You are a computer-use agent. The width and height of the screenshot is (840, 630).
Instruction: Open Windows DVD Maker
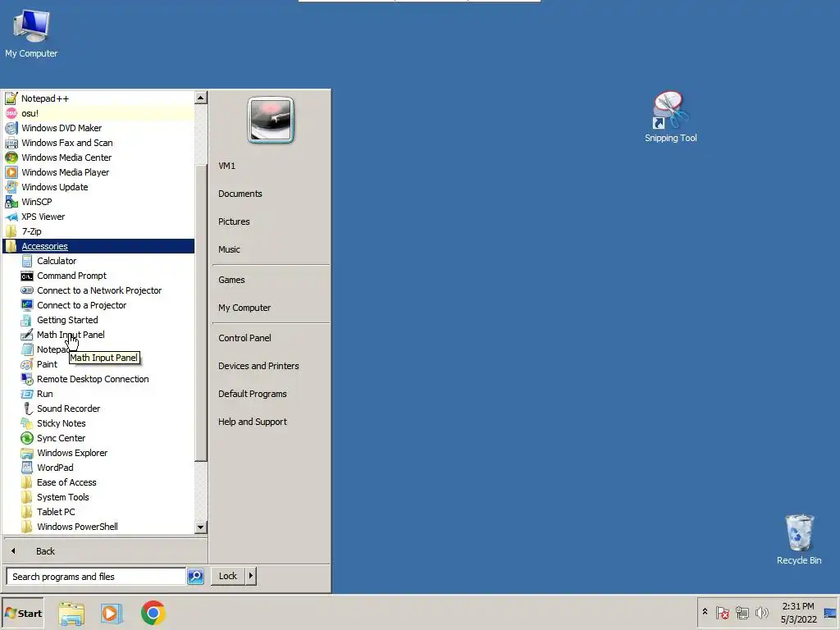(x=98, y=128)
